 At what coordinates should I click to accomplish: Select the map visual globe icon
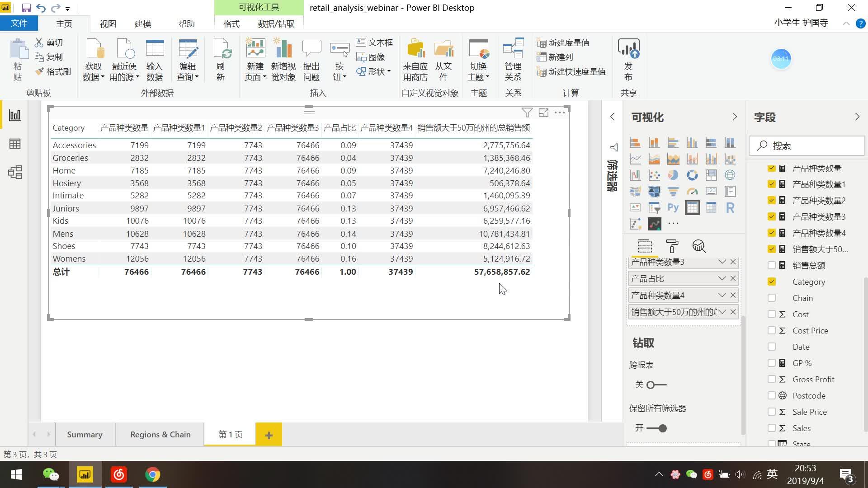(x=731, y=175)
